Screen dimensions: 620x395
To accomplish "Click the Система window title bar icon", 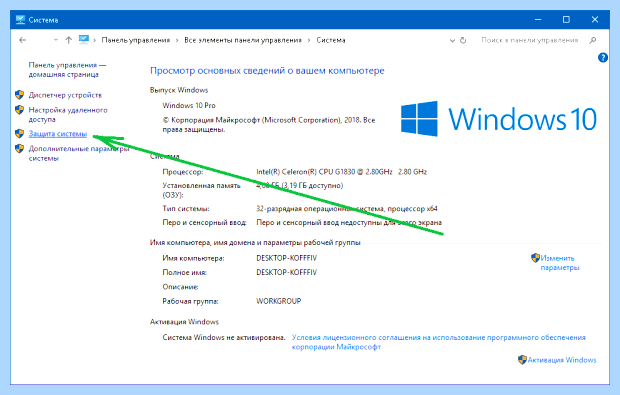I will tap(21, 19).
